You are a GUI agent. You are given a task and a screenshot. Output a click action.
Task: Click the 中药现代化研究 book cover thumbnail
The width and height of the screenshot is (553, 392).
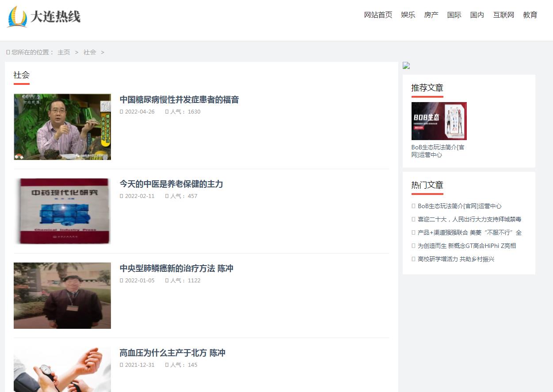point(62,211)
